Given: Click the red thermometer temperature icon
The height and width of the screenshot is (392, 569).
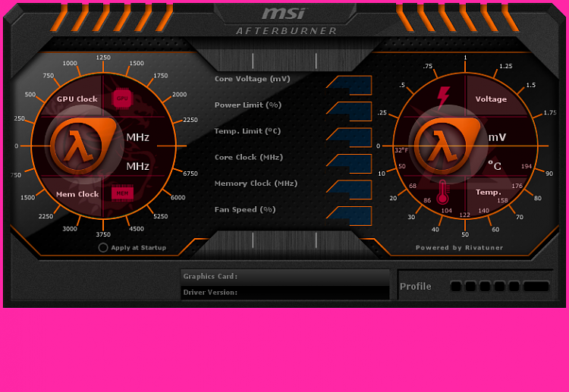Looking at the screenshot, I should (x=443, y=192).
